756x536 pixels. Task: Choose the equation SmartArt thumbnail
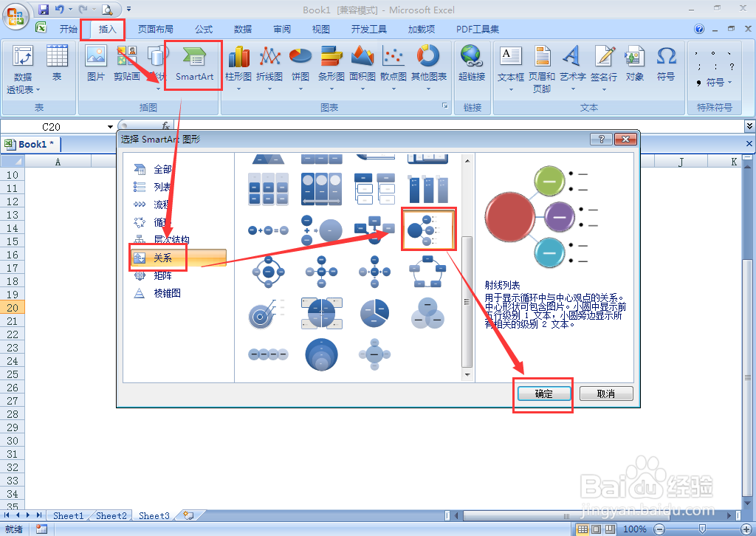point(268,230)
